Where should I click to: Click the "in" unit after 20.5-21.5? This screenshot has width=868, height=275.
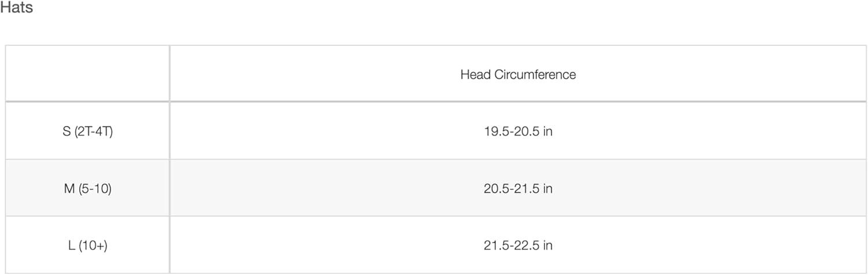(x=547, y=189)
